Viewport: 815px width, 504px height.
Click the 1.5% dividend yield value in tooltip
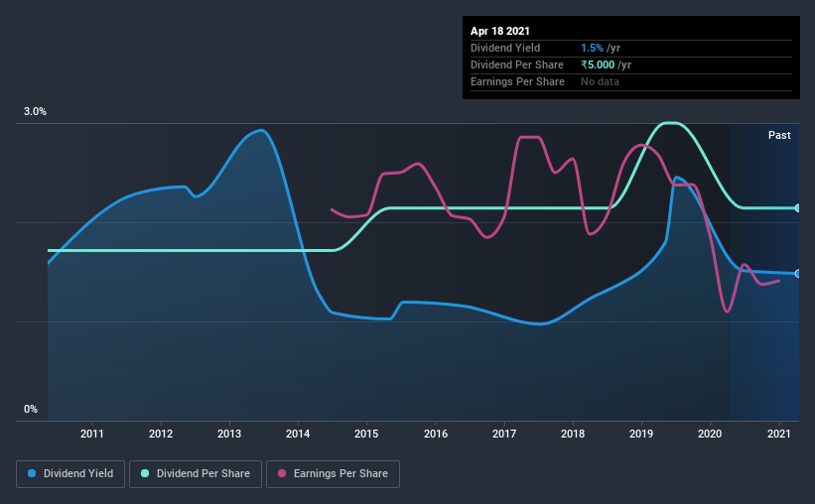pos(592,48)
